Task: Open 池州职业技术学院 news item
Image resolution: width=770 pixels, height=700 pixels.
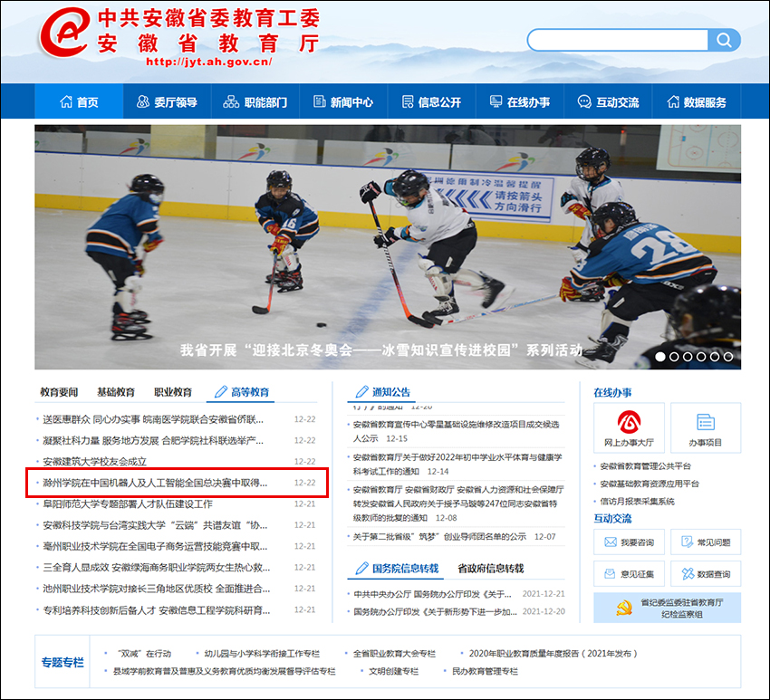Action: [x=156, y=589]
